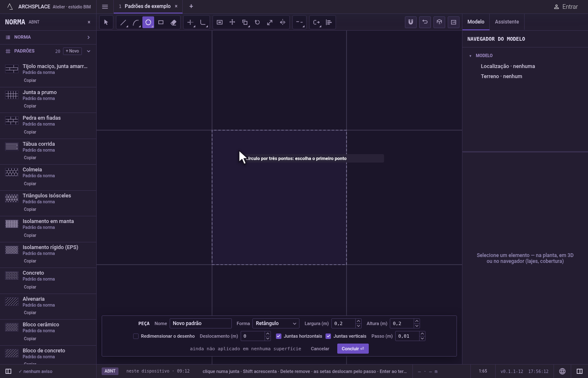This screenshot has height=378, width=588.
Task: Click the Scale tool icon
Action: (270, 22)
